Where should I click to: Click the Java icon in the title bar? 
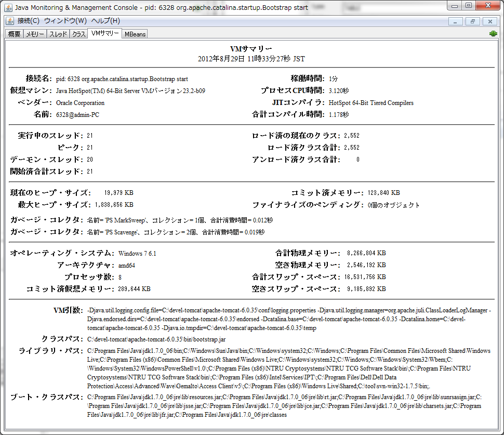(9, 7)
